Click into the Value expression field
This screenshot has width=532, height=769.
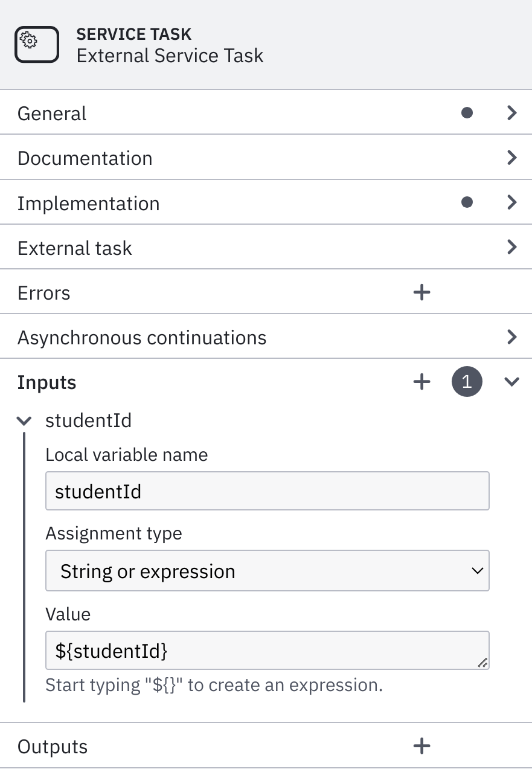click(x=268, y=650)
